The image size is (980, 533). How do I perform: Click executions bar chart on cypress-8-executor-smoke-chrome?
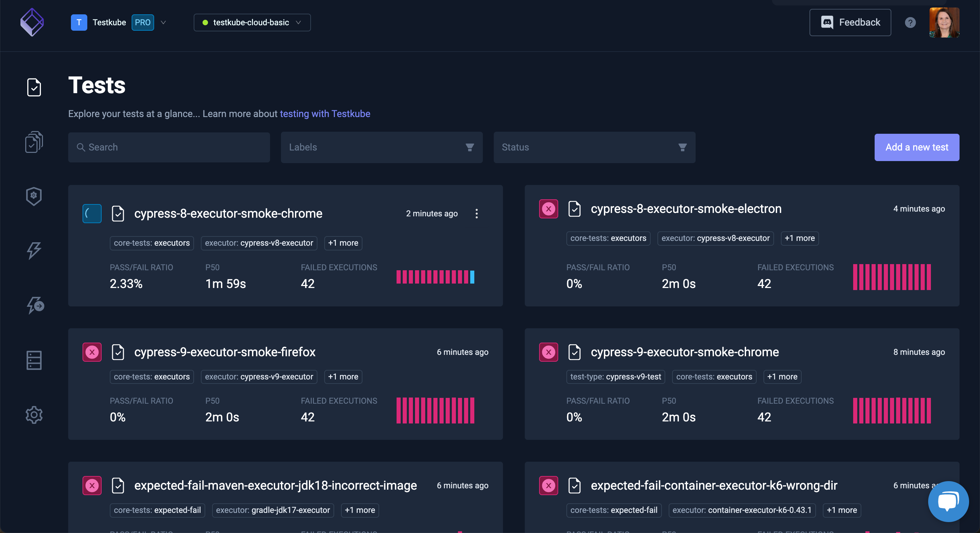435,277
